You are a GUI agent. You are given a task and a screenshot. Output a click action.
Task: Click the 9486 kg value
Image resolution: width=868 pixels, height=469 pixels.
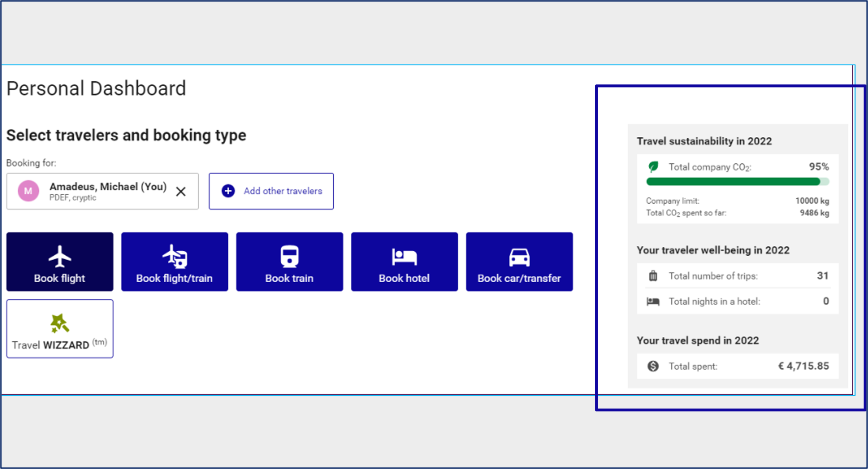(815, 213)
